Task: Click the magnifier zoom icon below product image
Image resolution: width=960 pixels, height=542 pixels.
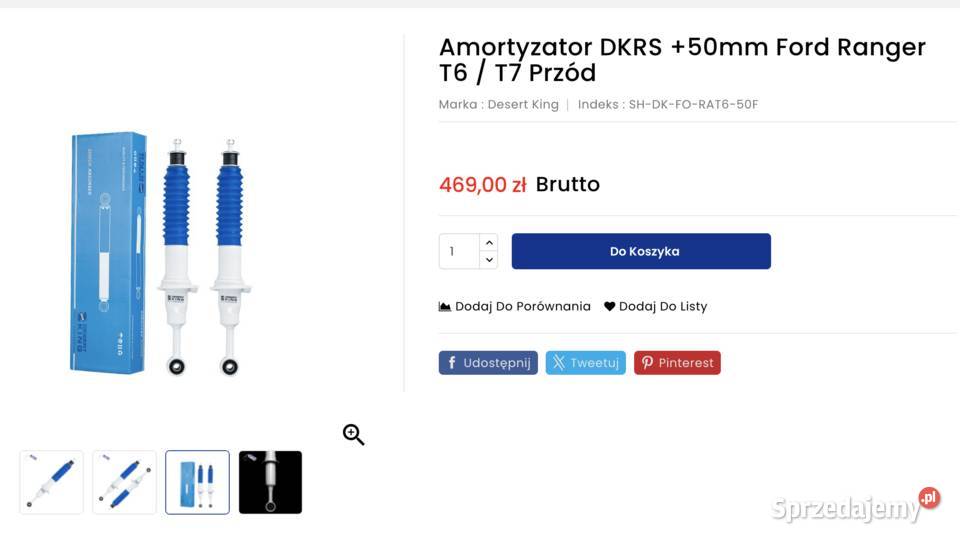Action: (x=353, y=434)
